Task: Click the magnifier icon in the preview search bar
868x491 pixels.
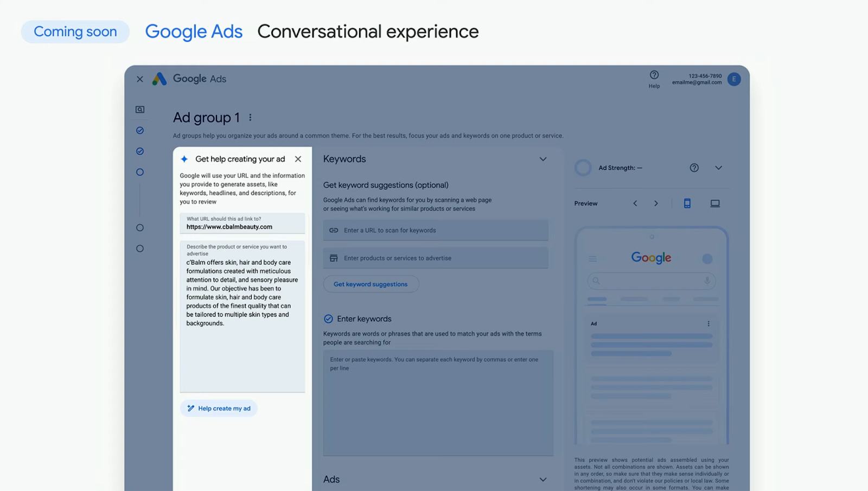Action: click(x=596, y=280)
